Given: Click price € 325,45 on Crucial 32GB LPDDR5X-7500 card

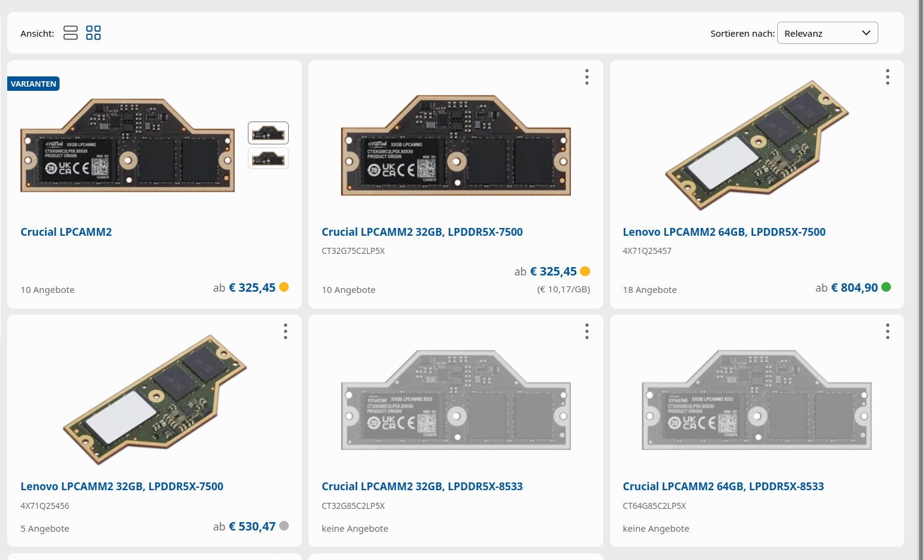Looking at the screenshot, I should [553, 272].
